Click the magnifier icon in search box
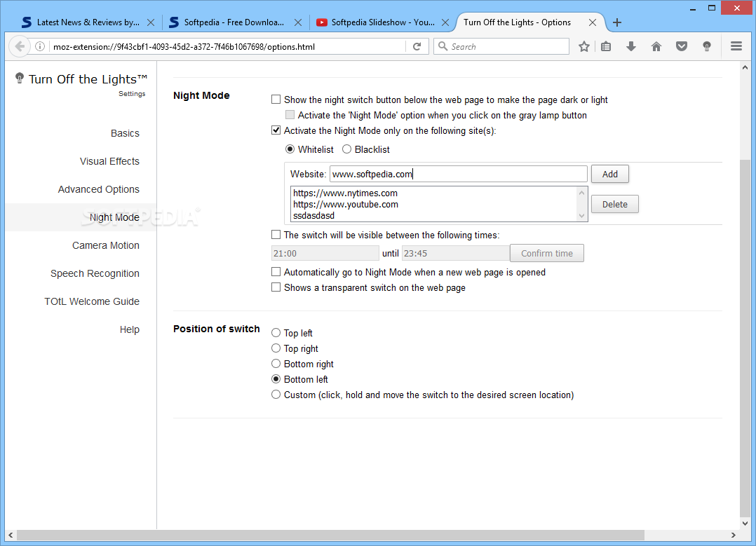This screenshot has height=546, width=756. point(443,46)
